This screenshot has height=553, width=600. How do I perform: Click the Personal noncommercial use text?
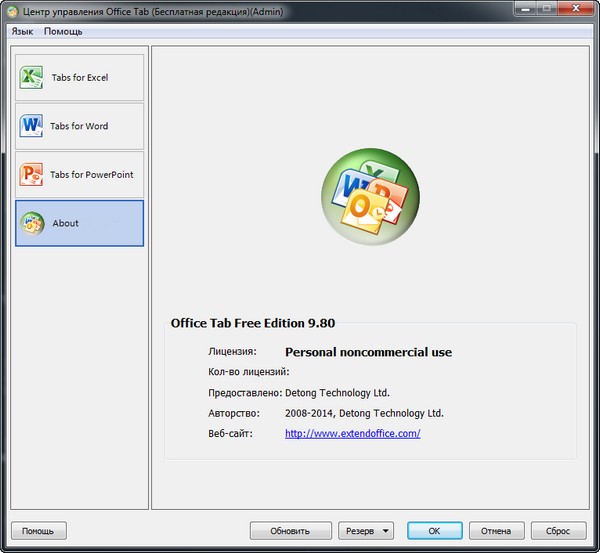368,352
